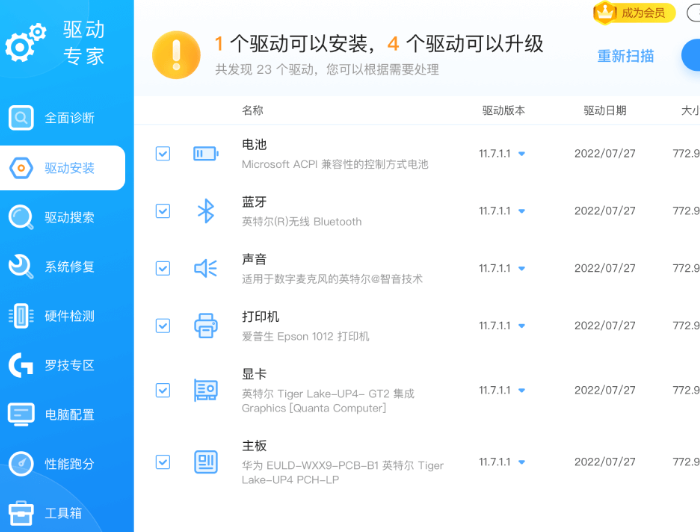Screen dimensions: 700x532
Task: Expand version dropdown for 电池 driver
Action: point(521,154)
